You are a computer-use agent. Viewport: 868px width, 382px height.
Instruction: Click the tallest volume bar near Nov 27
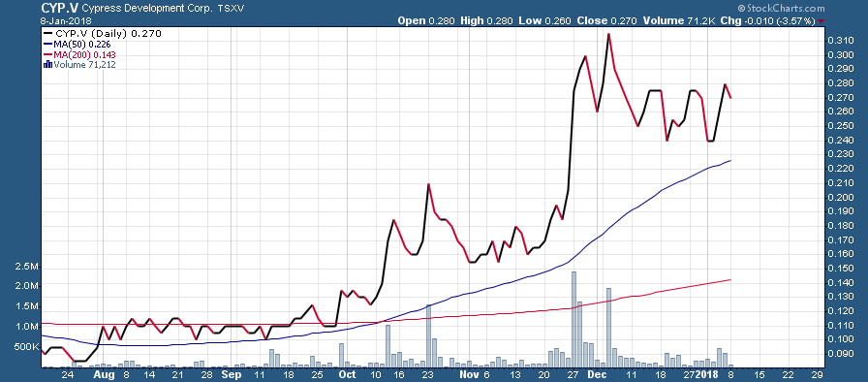[574, 319]
